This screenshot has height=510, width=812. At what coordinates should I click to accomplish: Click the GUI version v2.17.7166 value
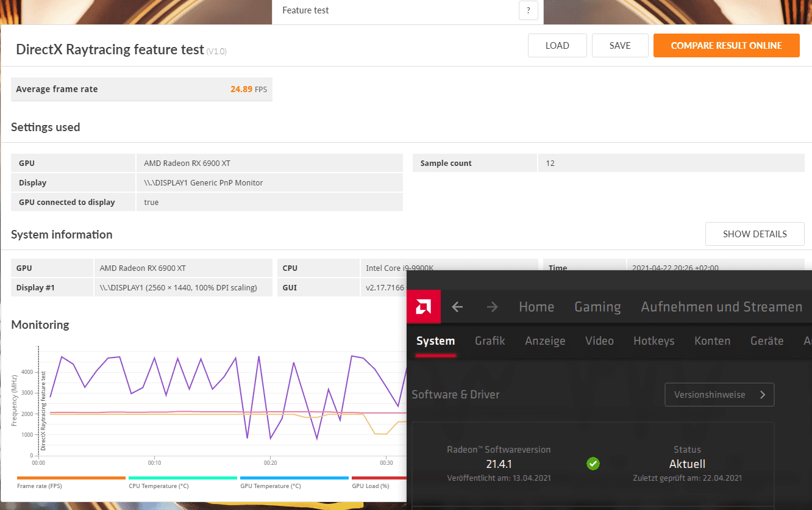pyautogui.click(x=384, y=287)
